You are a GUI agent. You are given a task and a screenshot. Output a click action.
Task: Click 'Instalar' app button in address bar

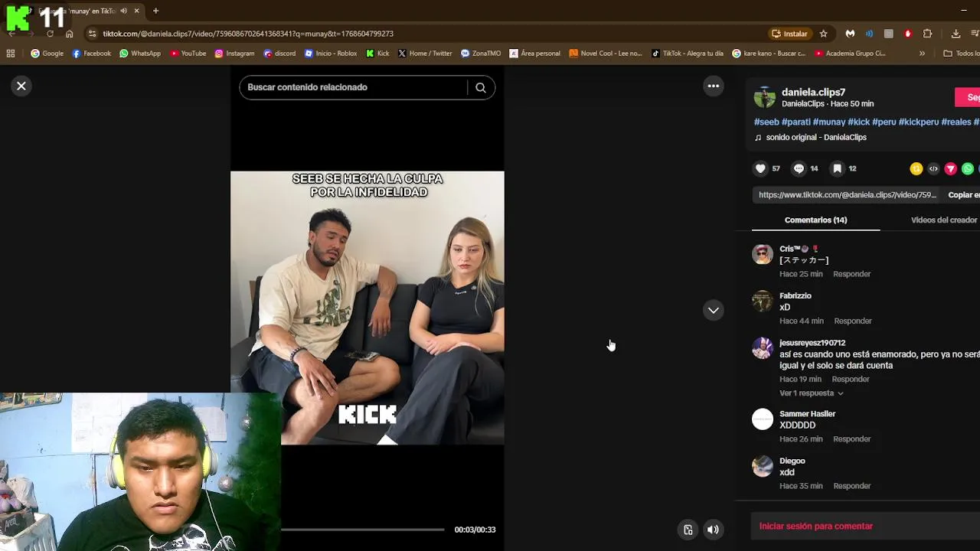click(789, 34)
